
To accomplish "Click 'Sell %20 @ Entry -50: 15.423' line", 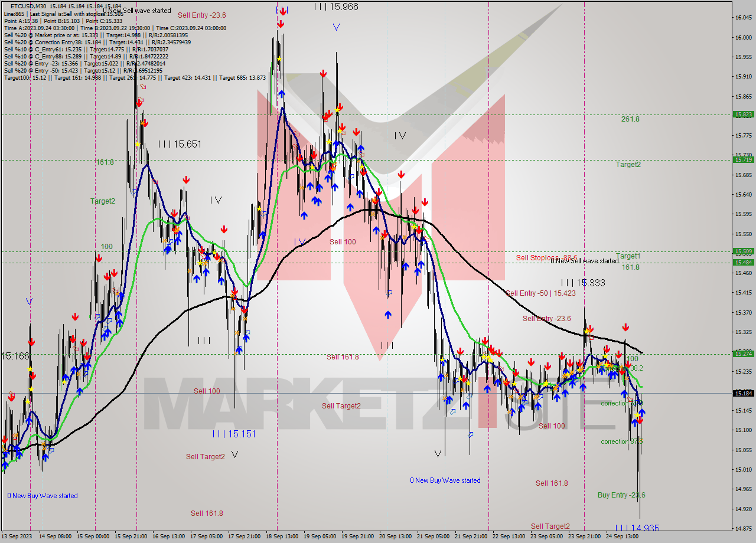I will coord(83,71).
